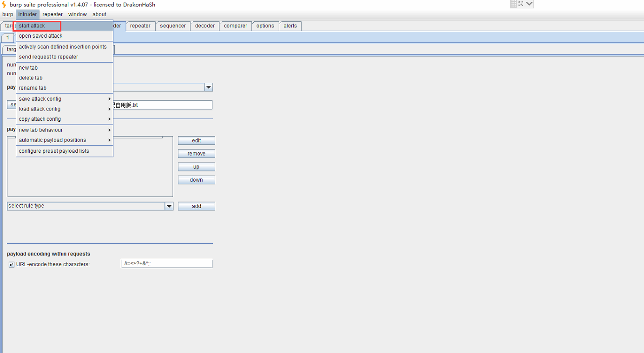Open the payload set dropdown arrow
The height and width of the screenshot is (353, 644).
[209, 87]
